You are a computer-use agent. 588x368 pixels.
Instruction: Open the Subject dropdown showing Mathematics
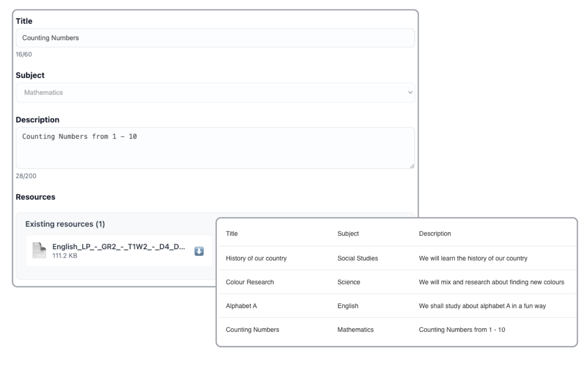pyautogui.click(x=215, y=93)
